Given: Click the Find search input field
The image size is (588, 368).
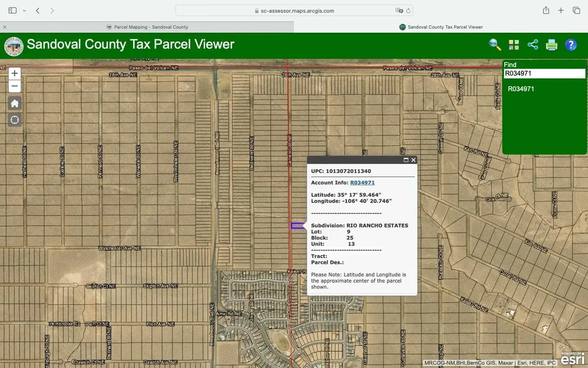Looking at the screenshot, I should click(x=544, y=74).
